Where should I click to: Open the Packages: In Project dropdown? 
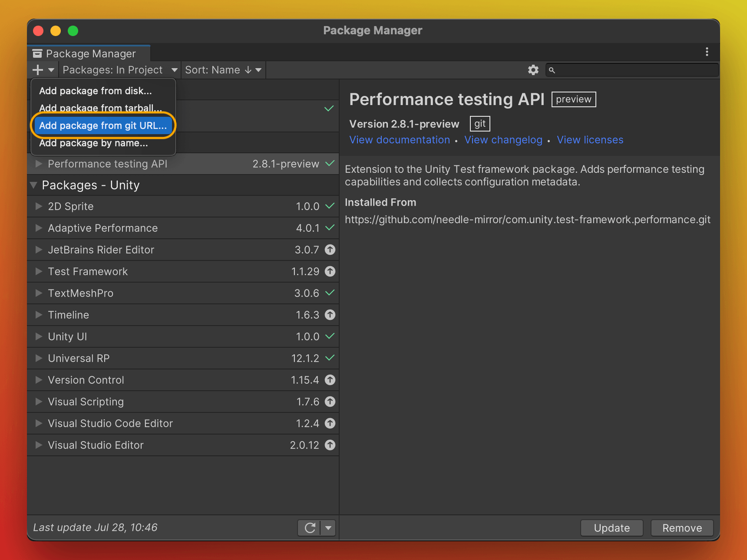click(x=119, y=69)
